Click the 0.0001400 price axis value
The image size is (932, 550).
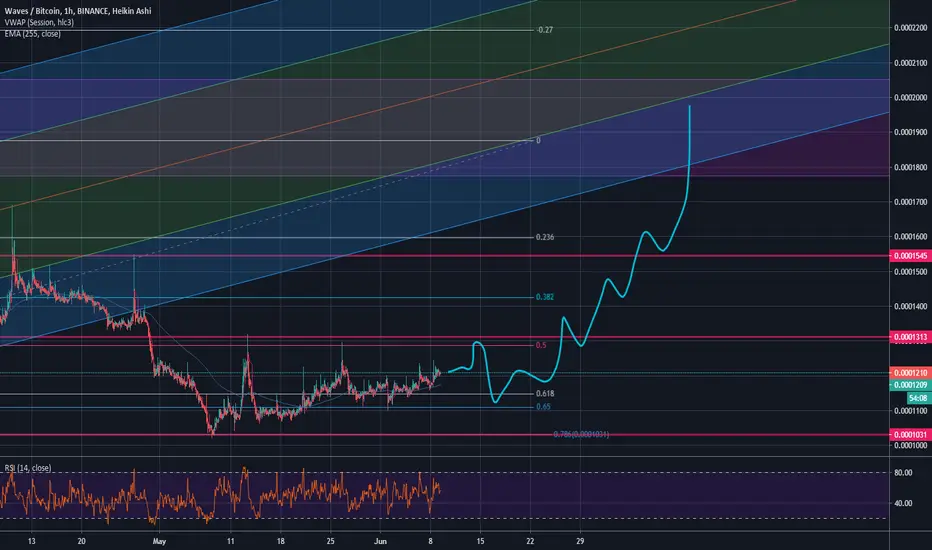point(911,307)
